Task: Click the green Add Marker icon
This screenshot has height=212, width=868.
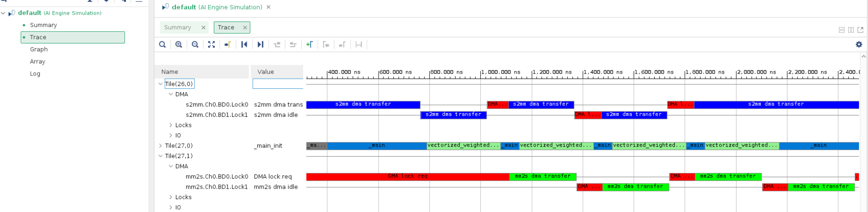Action: pos(309,44)
